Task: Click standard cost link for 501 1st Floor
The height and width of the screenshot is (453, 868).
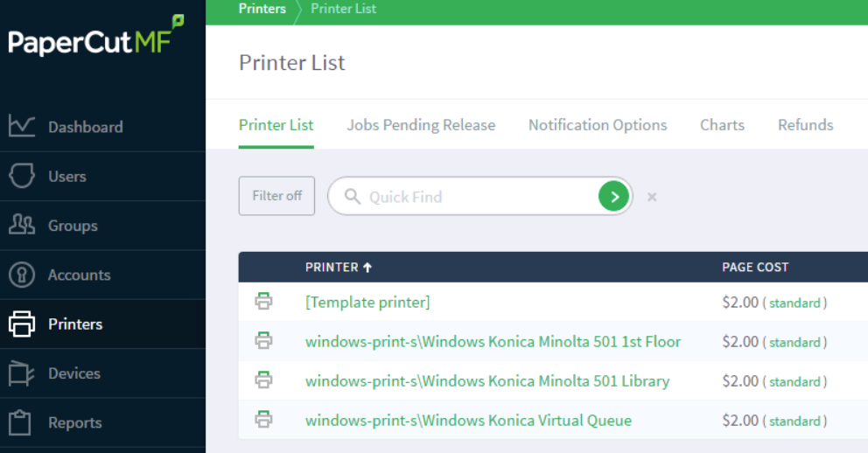Action: click(794, 343)
